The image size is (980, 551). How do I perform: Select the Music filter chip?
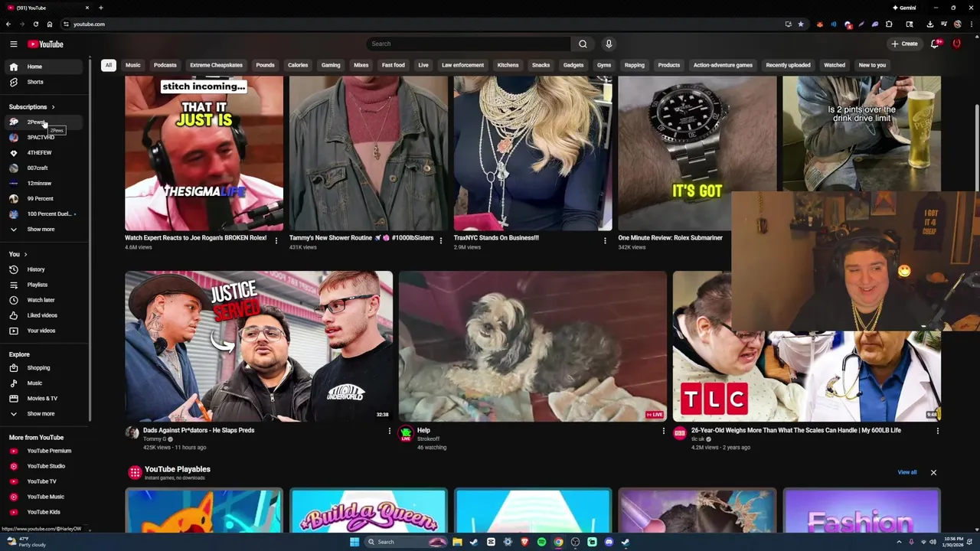133,65
